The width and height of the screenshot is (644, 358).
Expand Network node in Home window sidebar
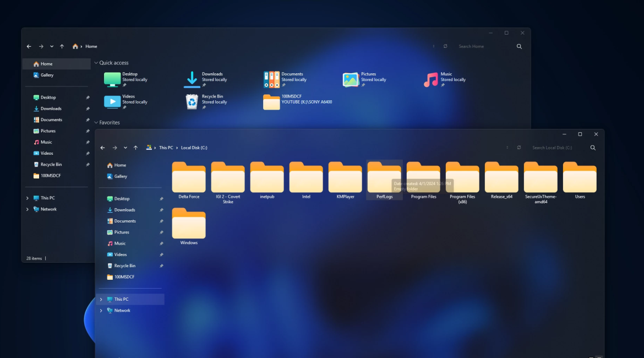pyautogui.click(x=28, y=209)
